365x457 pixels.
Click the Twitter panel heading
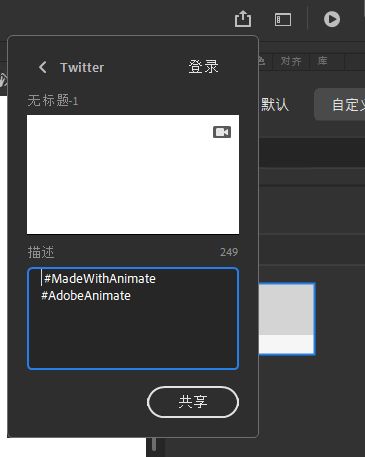click(x=82, y=67)
